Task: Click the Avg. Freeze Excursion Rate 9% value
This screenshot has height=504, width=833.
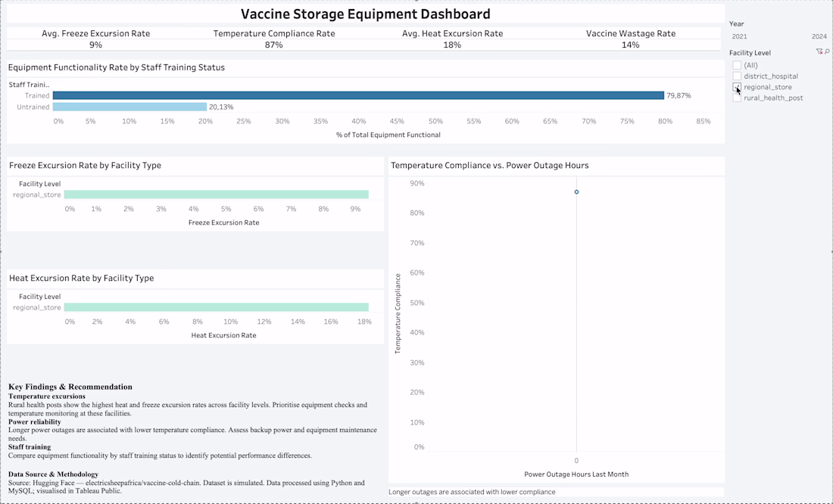Action: [x=95, y=45]
